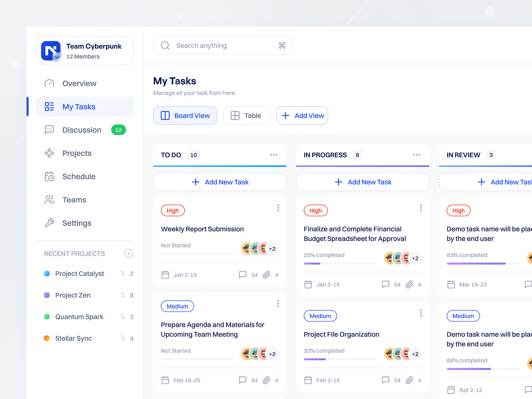
Task: Click the search magnifier icon
Action: click(165, 45)
